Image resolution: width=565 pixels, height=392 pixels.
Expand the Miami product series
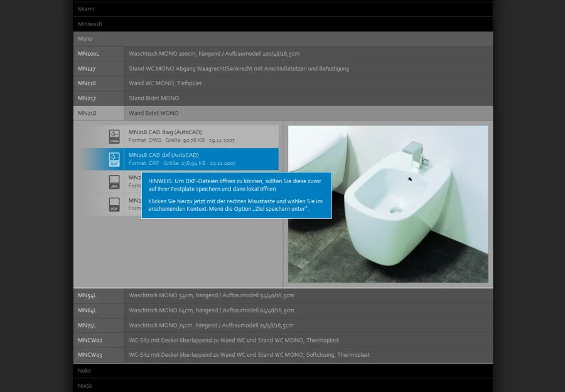coord(282,9)
